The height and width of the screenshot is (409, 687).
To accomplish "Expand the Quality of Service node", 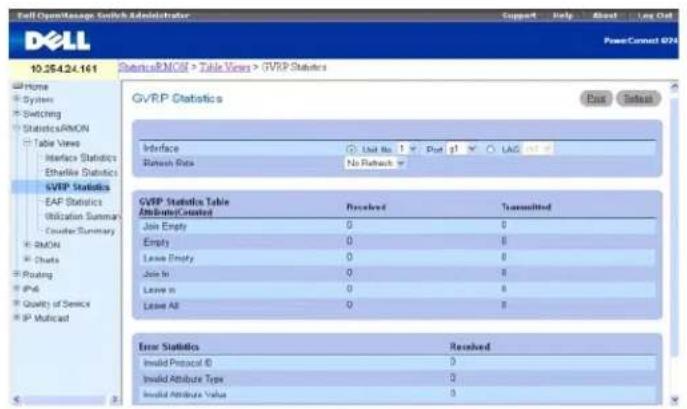I will 17,303.
